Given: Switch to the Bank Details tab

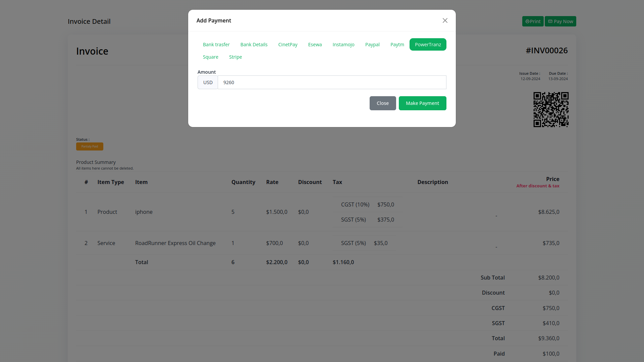Looking at the screenshot, I should pos(254,45).
